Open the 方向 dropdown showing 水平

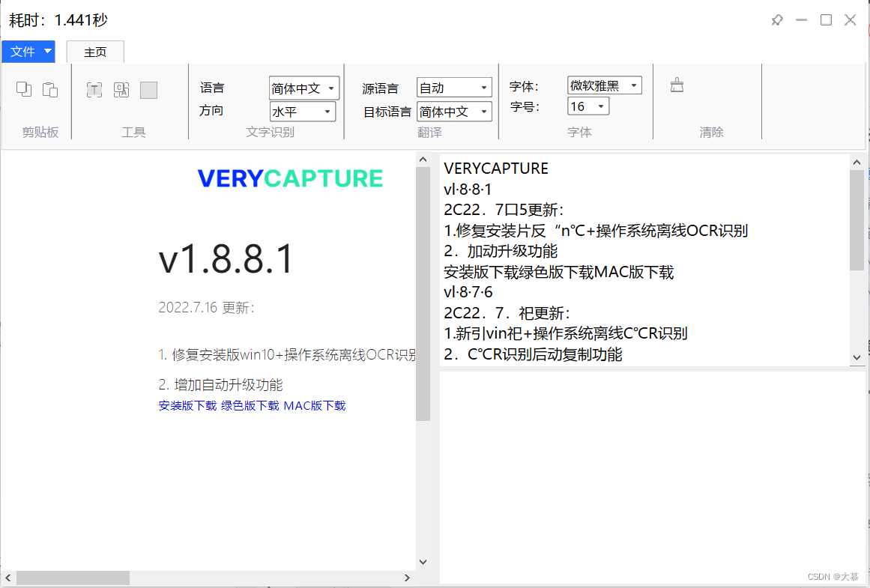click(x=303, y=112)
